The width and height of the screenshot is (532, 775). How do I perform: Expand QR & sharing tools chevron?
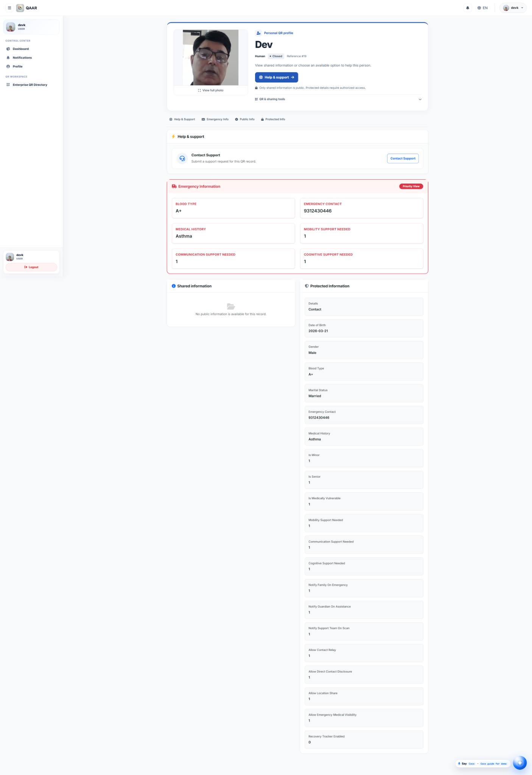420,99
